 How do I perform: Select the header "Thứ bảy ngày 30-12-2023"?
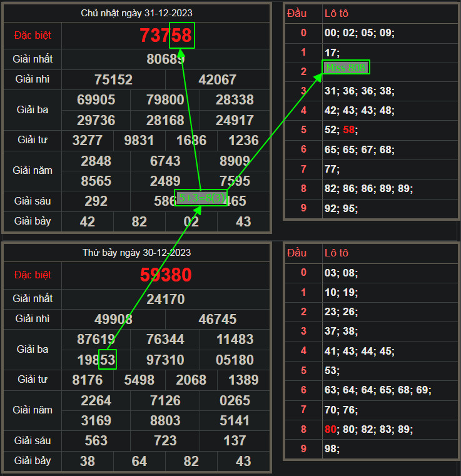[x=136, y=253]
